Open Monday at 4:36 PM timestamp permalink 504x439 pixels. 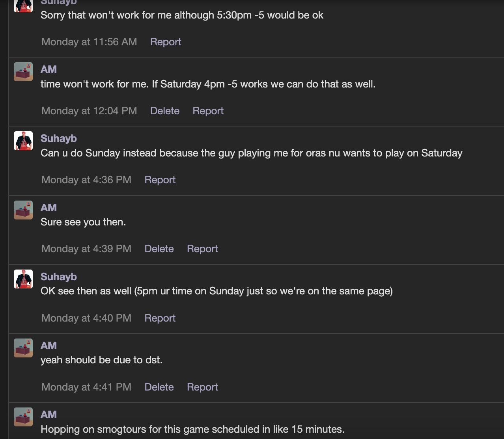[86, 180]
